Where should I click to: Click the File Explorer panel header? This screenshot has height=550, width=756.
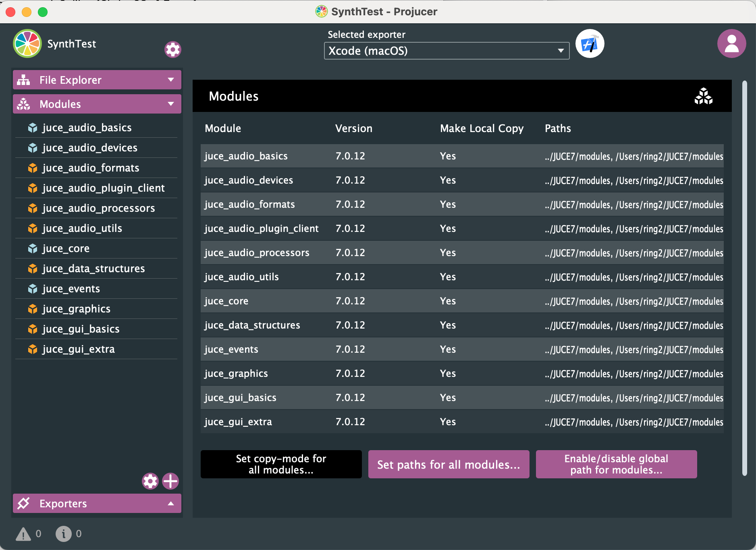coord(97,80)
